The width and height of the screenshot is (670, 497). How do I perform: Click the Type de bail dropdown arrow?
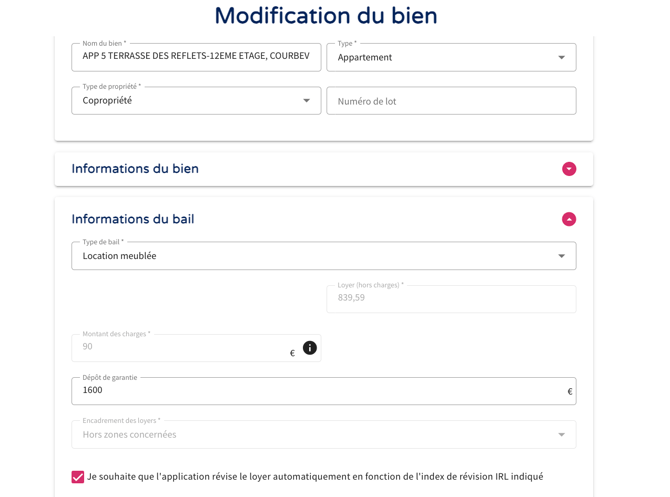pyautogui.click(x=561, y=256)
